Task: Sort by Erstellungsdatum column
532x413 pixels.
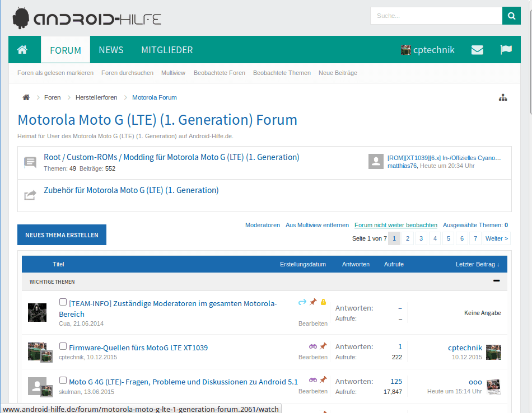Action: [302, 264]
